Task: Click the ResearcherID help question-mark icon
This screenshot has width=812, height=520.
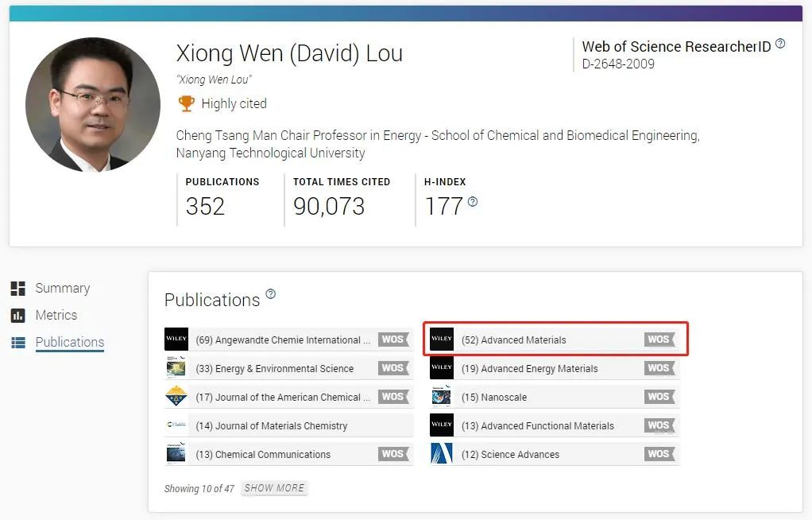Action: [780, 44]
